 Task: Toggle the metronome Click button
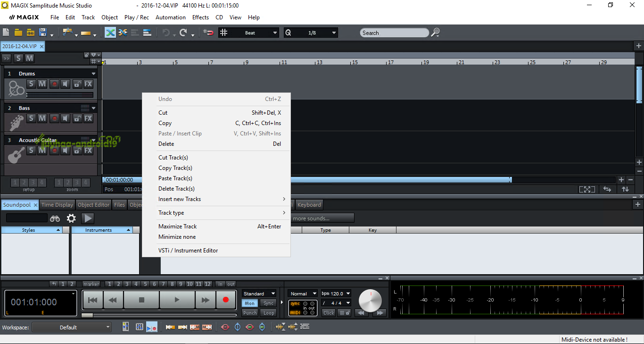pyautogui.click(x=329, y=313)
